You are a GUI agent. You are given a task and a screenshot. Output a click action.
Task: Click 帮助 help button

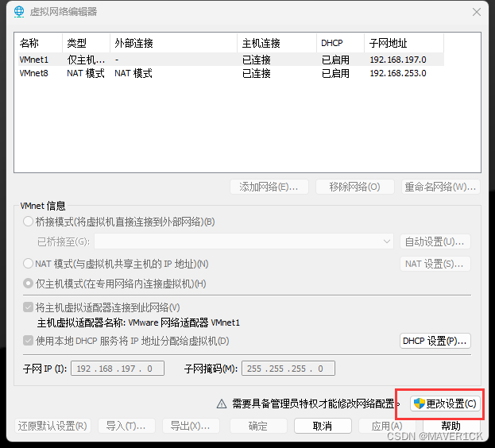(x=451, y=426)
